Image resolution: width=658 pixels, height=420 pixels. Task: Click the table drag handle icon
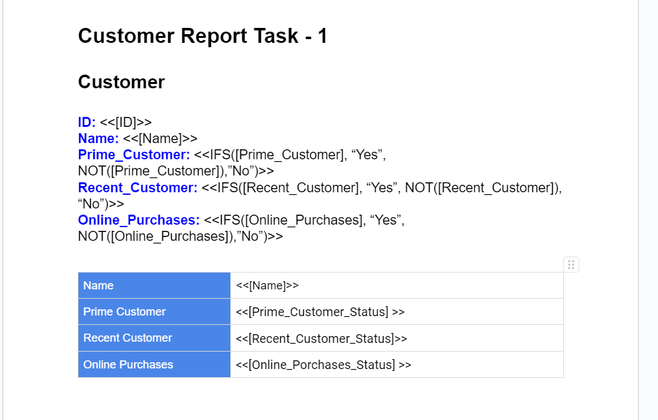(571, 264)
